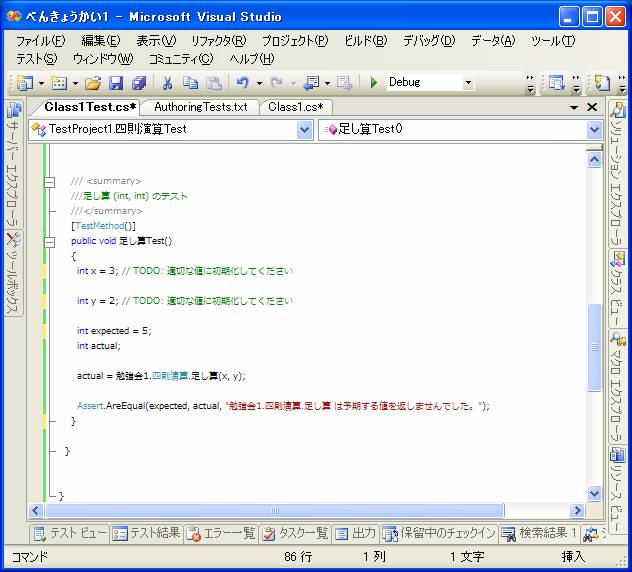Image resolution: width=632 pixels, height=572 pixels.
Task: Switch to the AuthoringTests.txt tab
Action: point(201,106)
